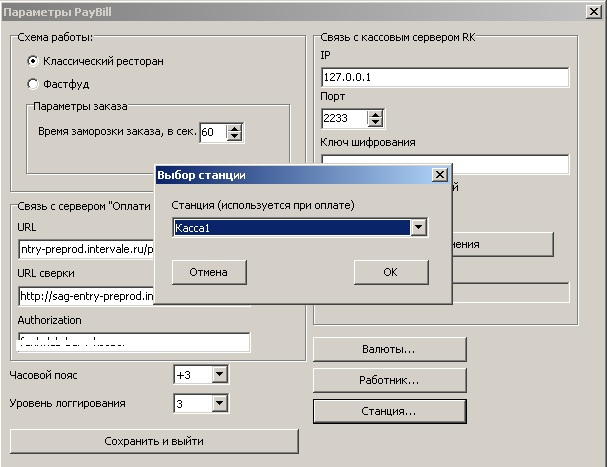The image size is (607, 467).
Task: Click the Станция... button
Action: coord(389,411)
